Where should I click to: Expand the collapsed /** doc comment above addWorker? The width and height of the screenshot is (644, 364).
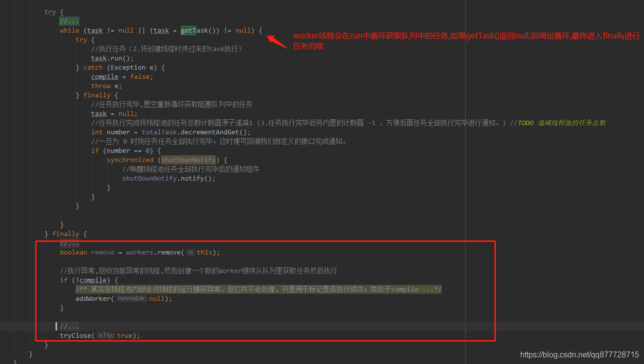tap(259, 289)
